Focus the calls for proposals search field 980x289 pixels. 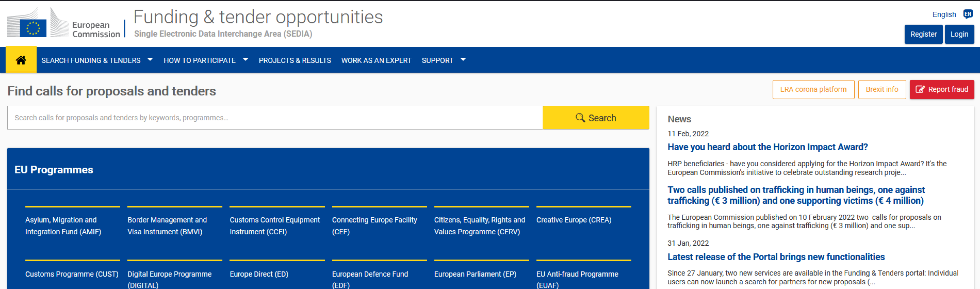click(x=274, y=118)
